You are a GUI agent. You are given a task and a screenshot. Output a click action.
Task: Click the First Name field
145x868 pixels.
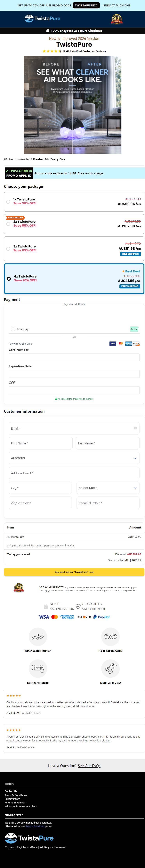coord(40,443)
